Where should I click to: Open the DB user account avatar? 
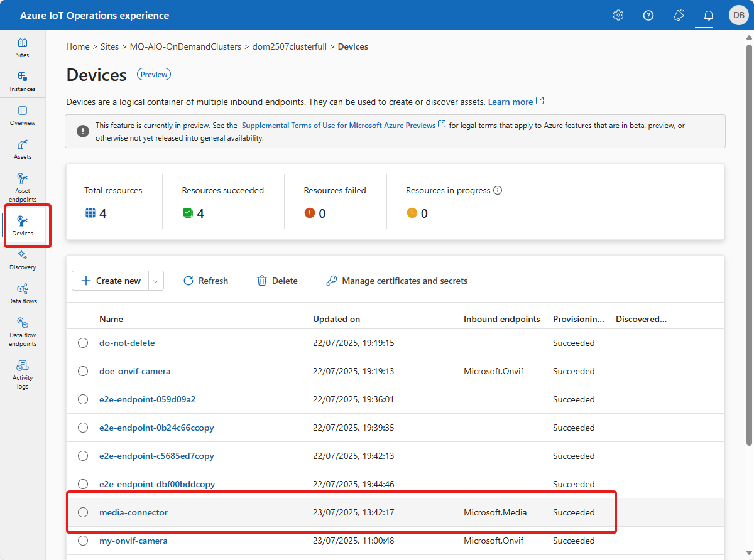coord(738,15)
